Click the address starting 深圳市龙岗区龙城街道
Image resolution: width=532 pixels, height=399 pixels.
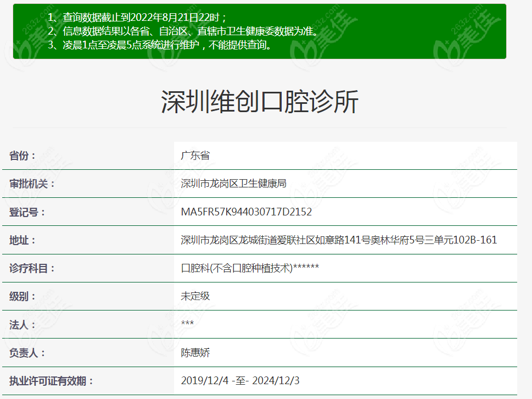tap(339, 240)
